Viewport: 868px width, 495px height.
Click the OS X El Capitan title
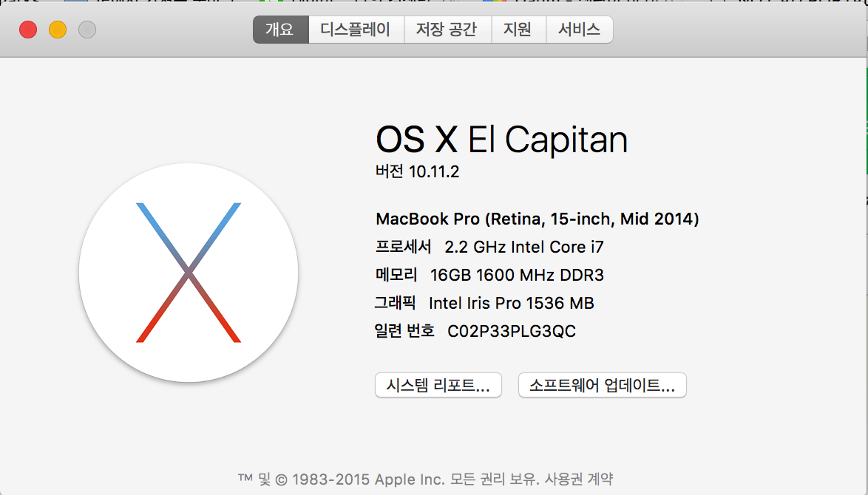point(501,139)
